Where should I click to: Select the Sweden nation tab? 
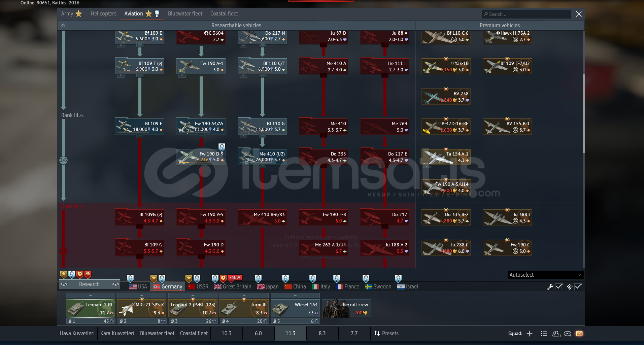pos(378,287)
